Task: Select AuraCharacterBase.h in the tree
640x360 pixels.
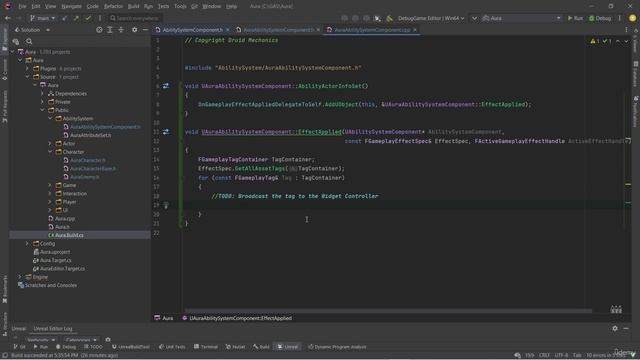Action: click(x=93, y=169)
